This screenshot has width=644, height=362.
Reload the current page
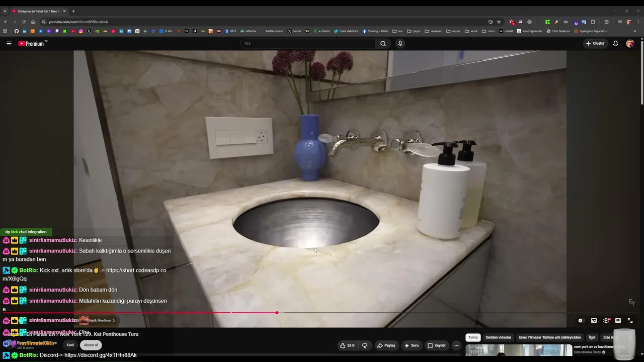click(24, 22)
